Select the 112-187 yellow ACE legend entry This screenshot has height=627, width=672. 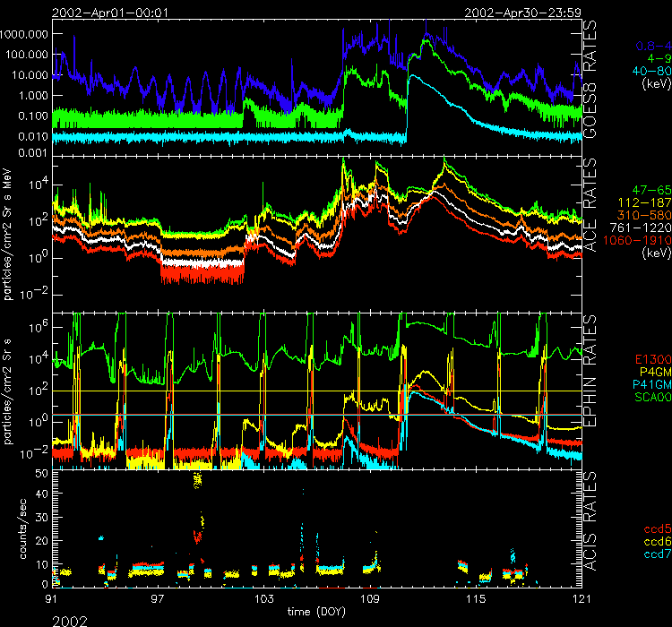[x=646, y=204]
